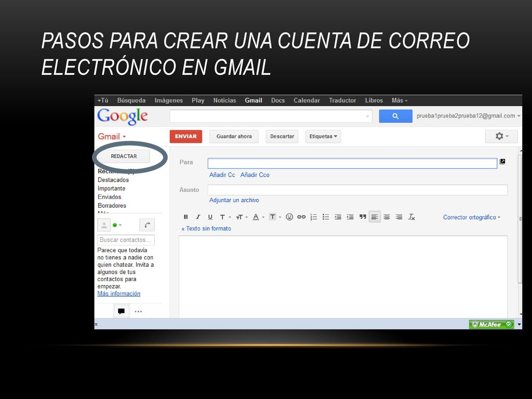
Task: Click Añadir Cco link
Action: point(255,175)
